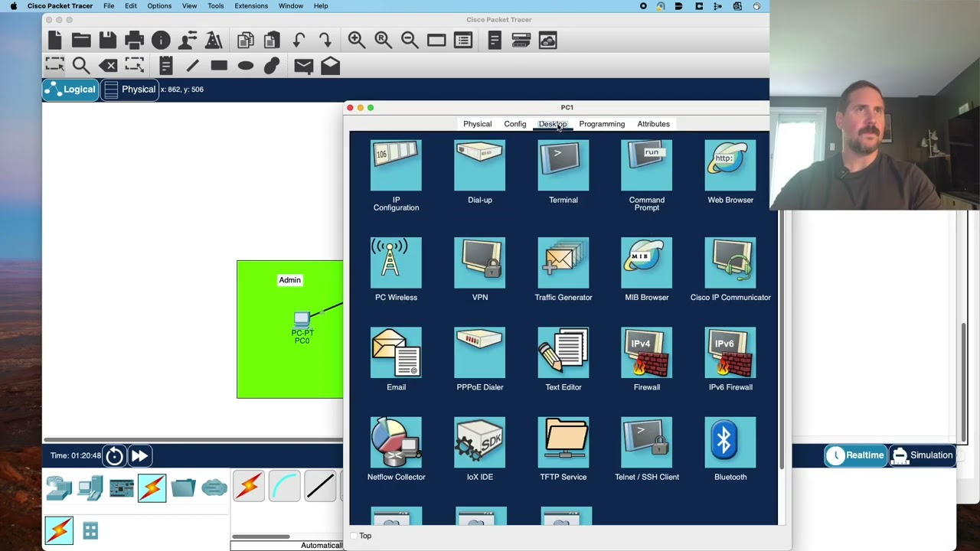Switch to Logical workspace view
The height and width of the screenshot is (551, 980).
click(x=70, y=90)
